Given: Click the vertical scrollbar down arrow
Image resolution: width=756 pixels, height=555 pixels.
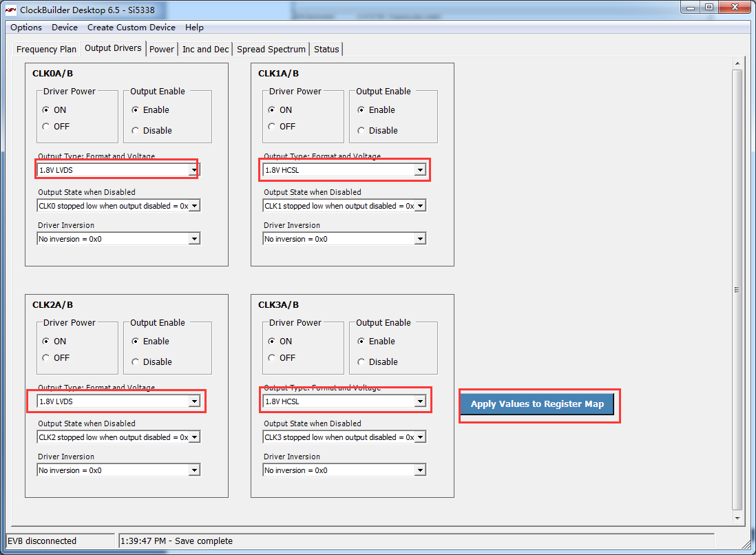Looking at the screenshot, I should click(x=737, y=519).
